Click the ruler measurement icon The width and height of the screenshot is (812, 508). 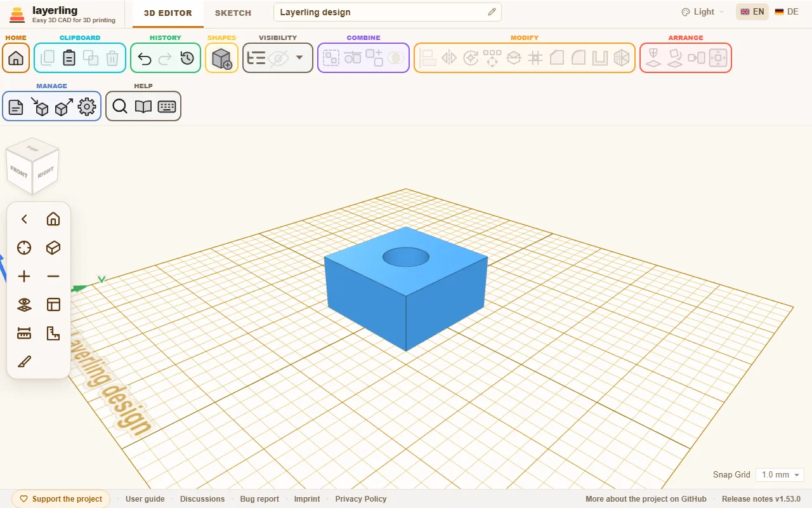coord(24,333)
